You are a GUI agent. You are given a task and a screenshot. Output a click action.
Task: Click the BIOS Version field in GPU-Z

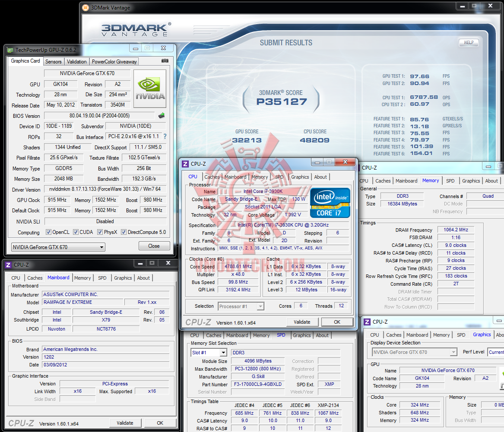coord(99,116)
